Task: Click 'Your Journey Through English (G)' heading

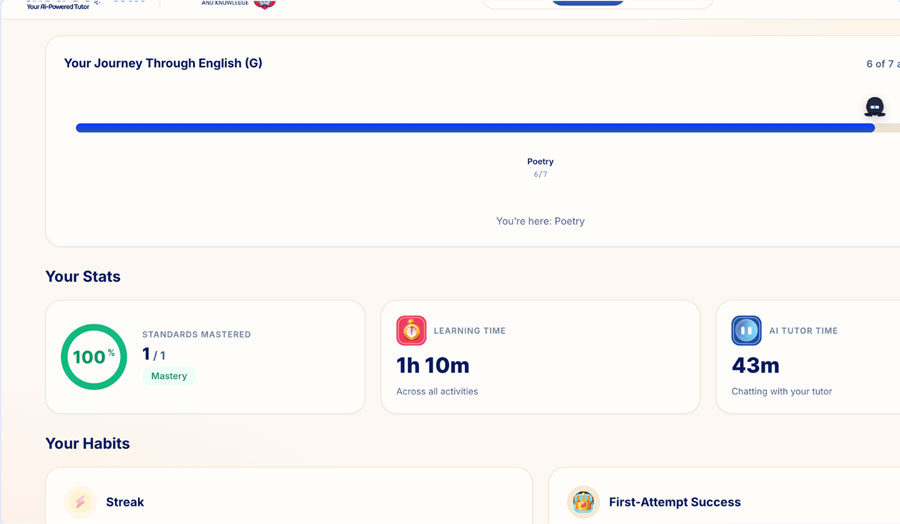Action: pos(163,63)
